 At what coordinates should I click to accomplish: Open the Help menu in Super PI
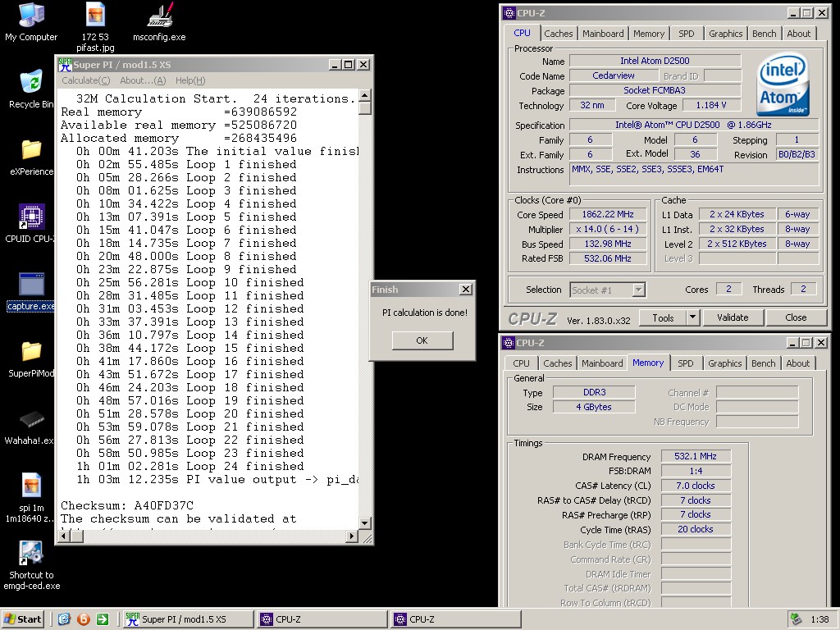[x=190, y=80]
